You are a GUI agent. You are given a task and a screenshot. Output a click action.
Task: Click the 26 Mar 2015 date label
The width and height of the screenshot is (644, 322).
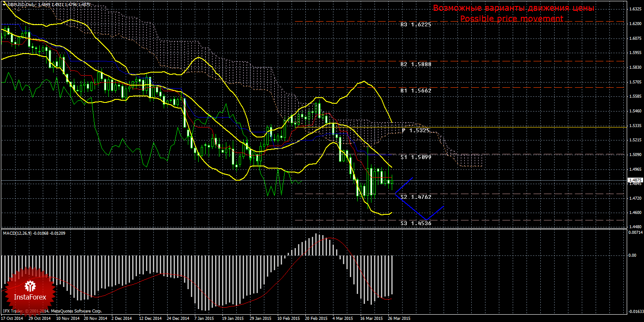pyautogui.click(x=399, y=318)
